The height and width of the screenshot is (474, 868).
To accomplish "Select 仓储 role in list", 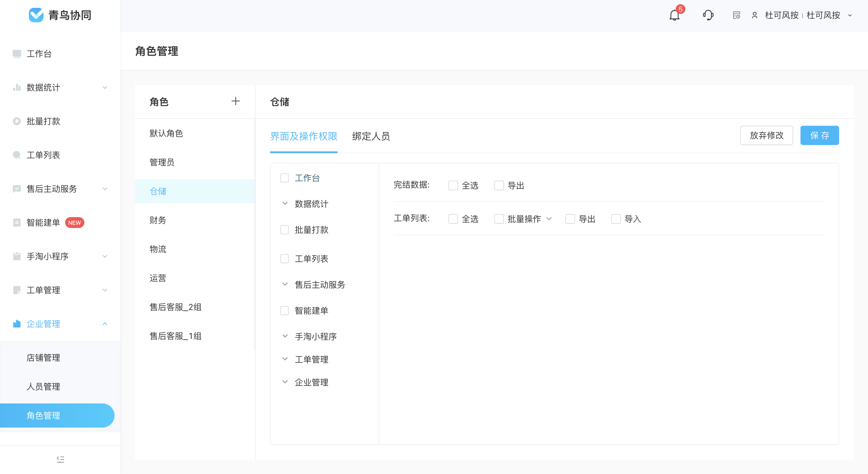I will click(x=195, y=191).
